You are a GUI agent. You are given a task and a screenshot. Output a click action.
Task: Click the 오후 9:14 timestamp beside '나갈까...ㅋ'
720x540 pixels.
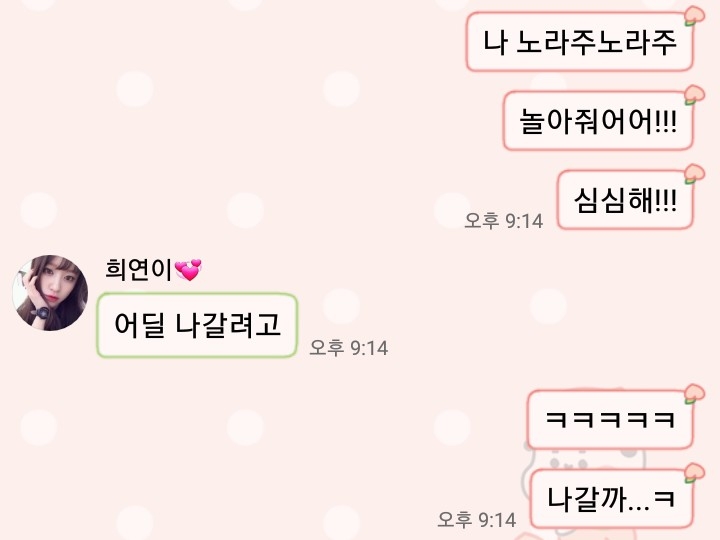click(x=477, y=519)
